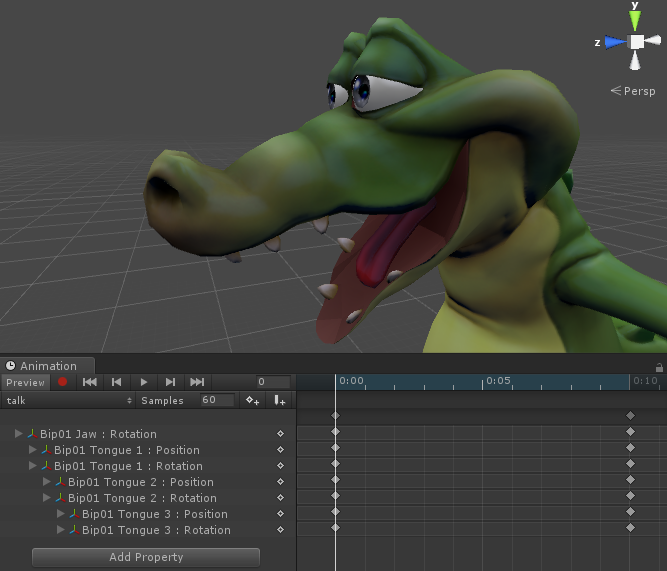Click the right white cone on scene gizmo
Viewport: 667px width, 571px height.
[x=653, y=41]
